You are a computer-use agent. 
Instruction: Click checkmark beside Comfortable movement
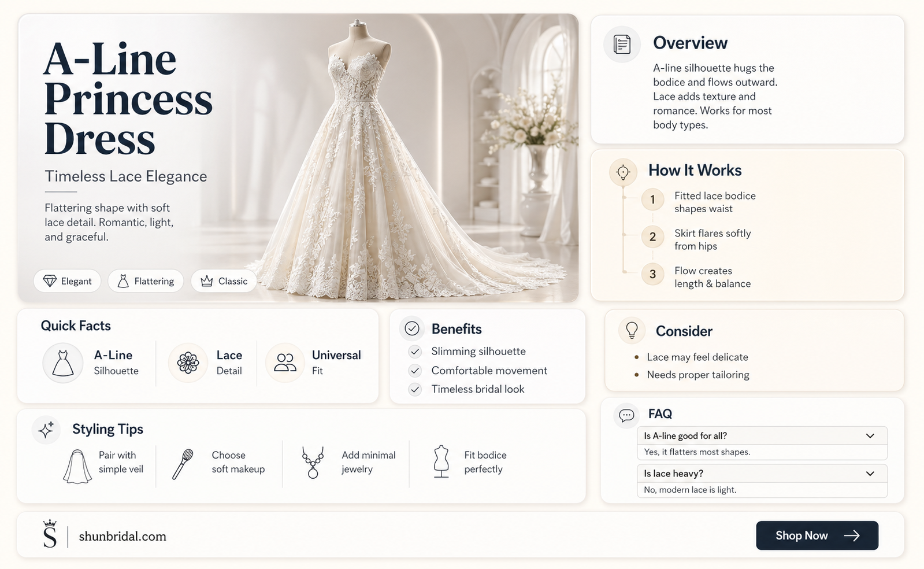pos(415,371)
